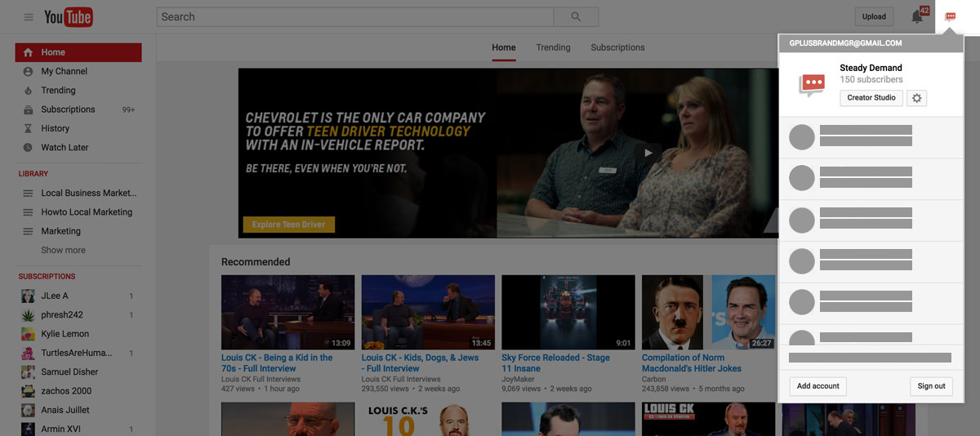Click the Upload button
This screenshot has width=980, height=436.
coord(873,17)
